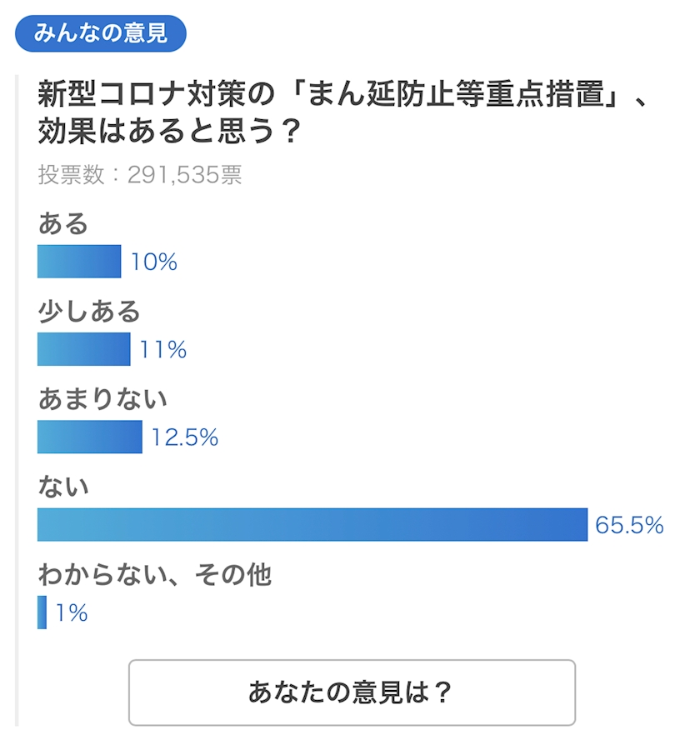Click the あまりない result bar
Image resolution: width=700 pixels, height=740 pixels.
tap(90, 437)
